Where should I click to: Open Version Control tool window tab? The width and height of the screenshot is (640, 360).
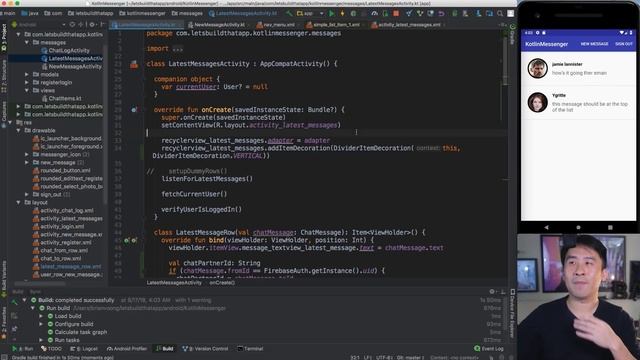click(206, 349)
